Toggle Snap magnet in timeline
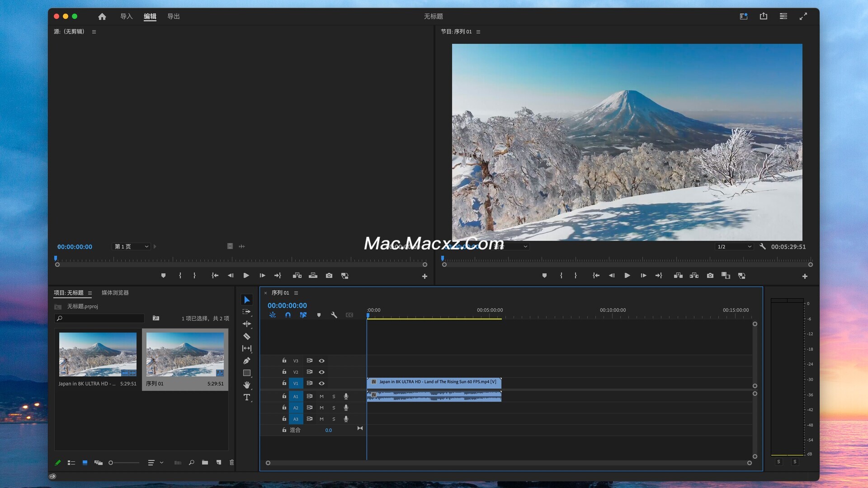 (x=288, y=315)
